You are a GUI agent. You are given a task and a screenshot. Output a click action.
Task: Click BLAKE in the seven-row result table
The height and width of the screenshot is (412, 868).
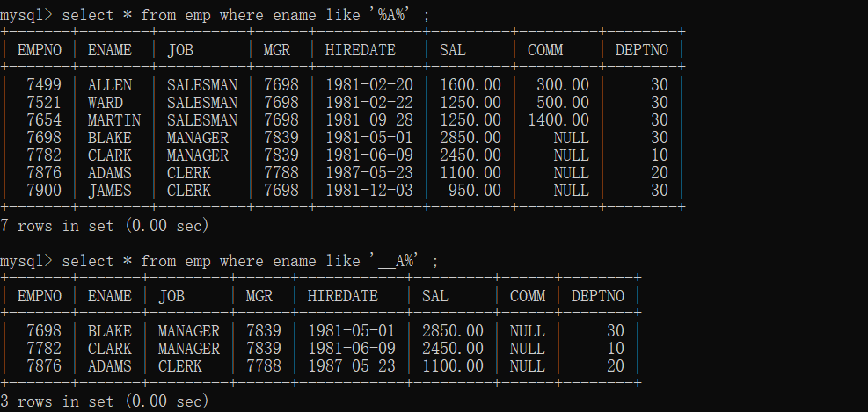pyautogui.click(x=110, y=138)
